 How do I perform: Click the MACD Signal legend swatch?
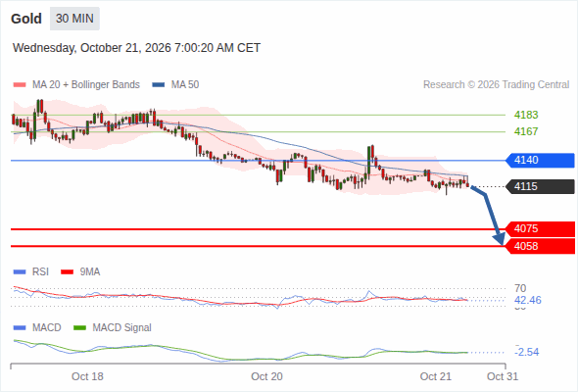80,328
